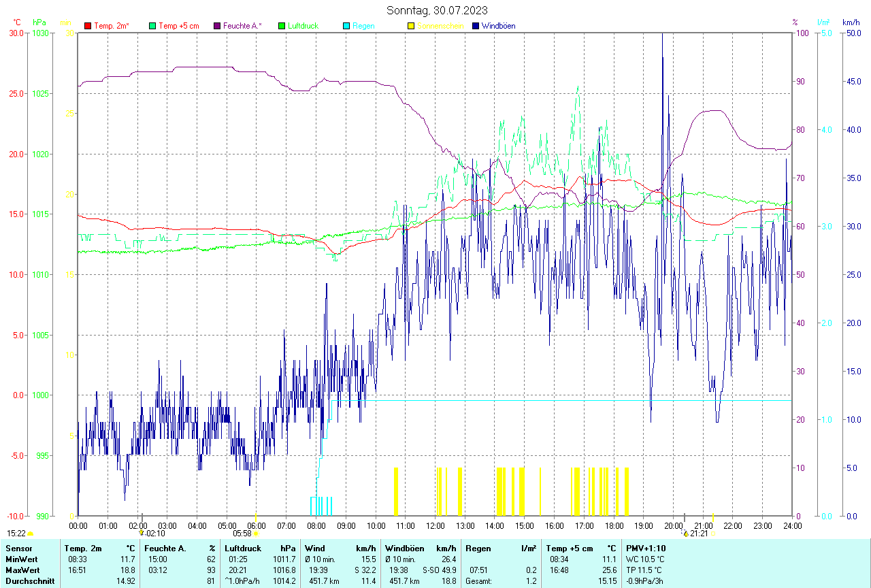Viewport: 871px width, 588px height.
Task: Select the 'Windböen' legend label
Action: (498, 26)
